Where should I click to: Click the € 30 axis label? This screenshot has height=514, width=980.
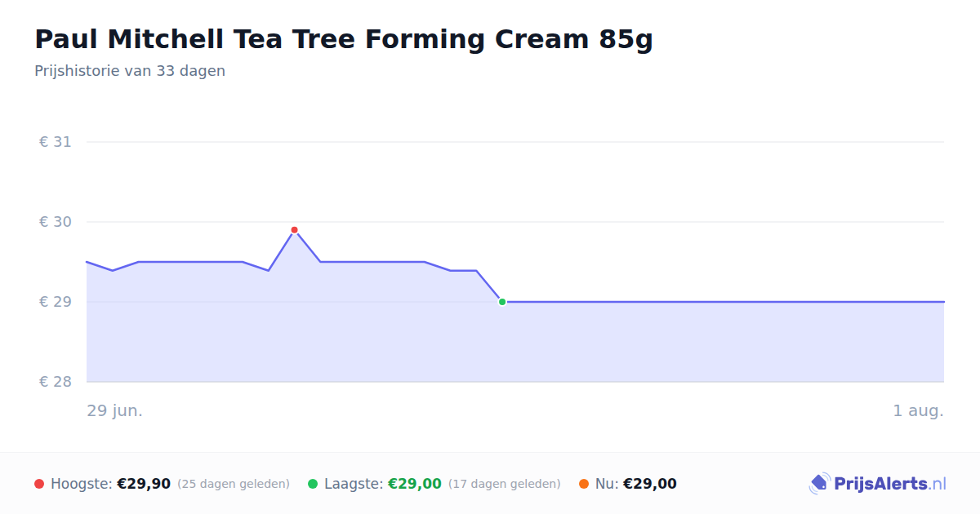pos(56,222)
